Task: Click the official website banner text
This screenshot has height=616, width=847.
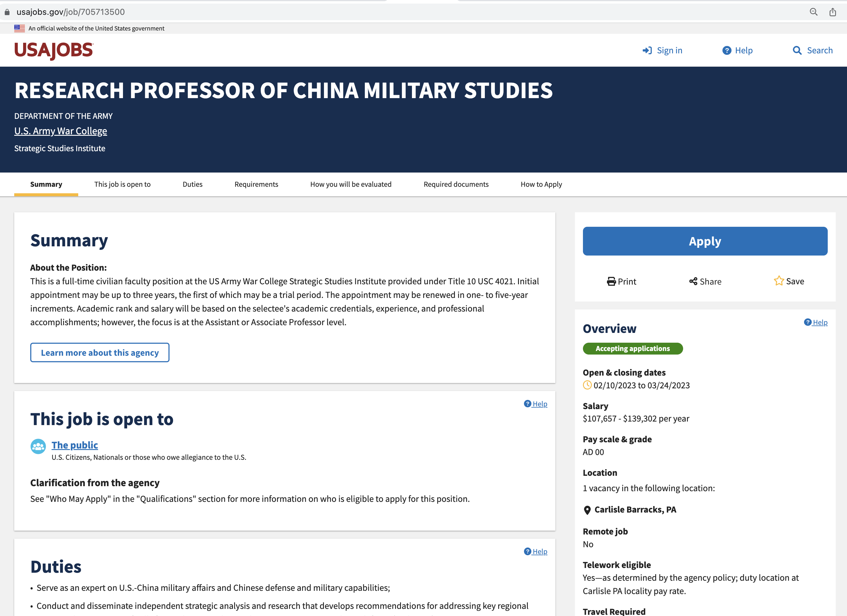Action: click(x=96, y=28)
